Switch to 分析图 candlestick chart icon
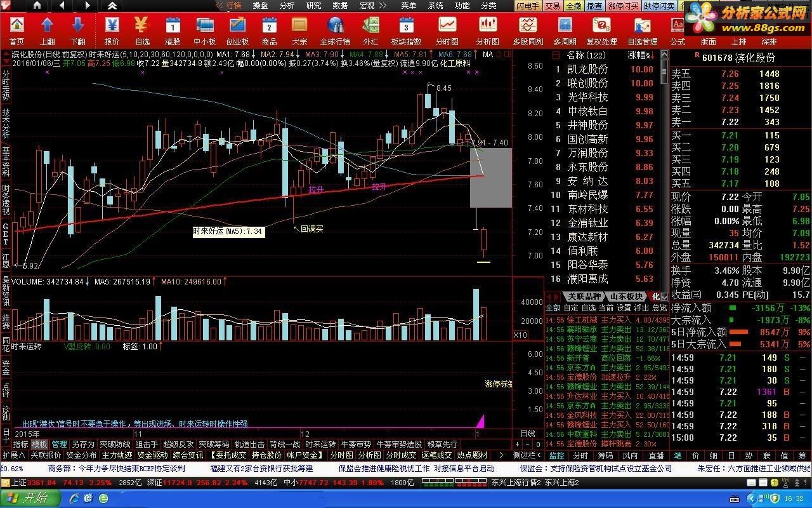Viewport: 812px width, 508px height. tap(487, 30)
